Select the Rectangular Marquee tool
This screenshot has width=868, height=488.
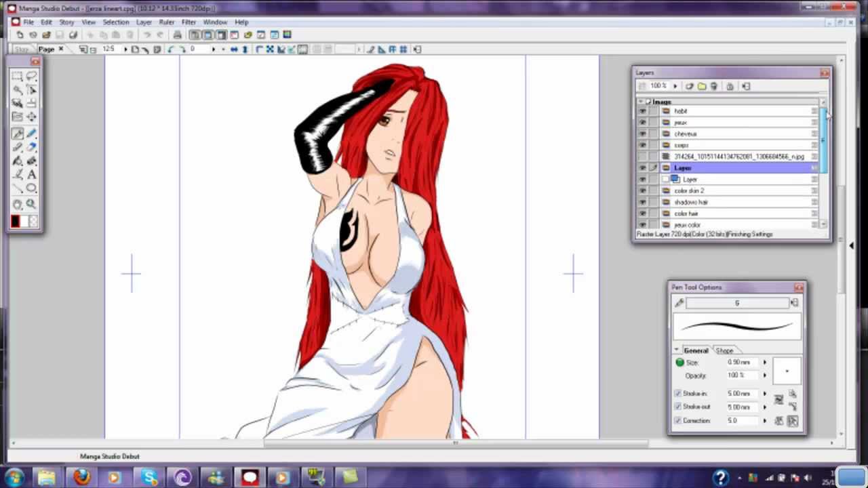point(18,76)
